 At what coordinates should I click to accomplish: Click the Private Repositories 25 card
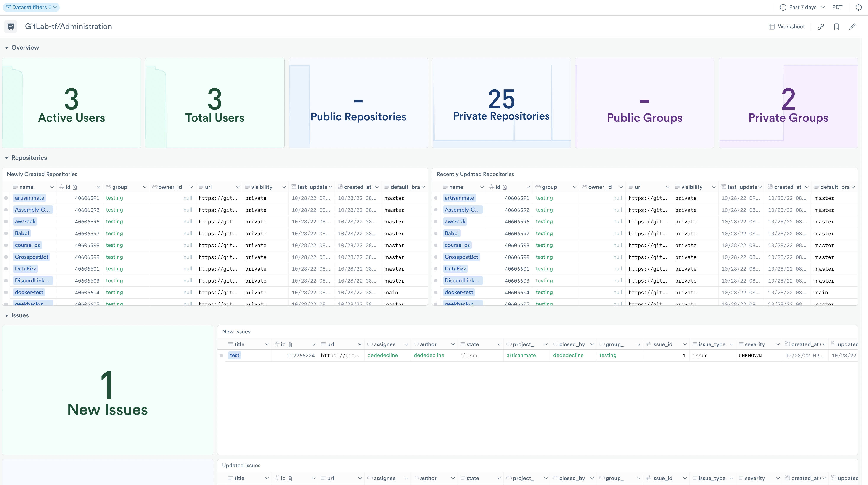tap(501, 103)
